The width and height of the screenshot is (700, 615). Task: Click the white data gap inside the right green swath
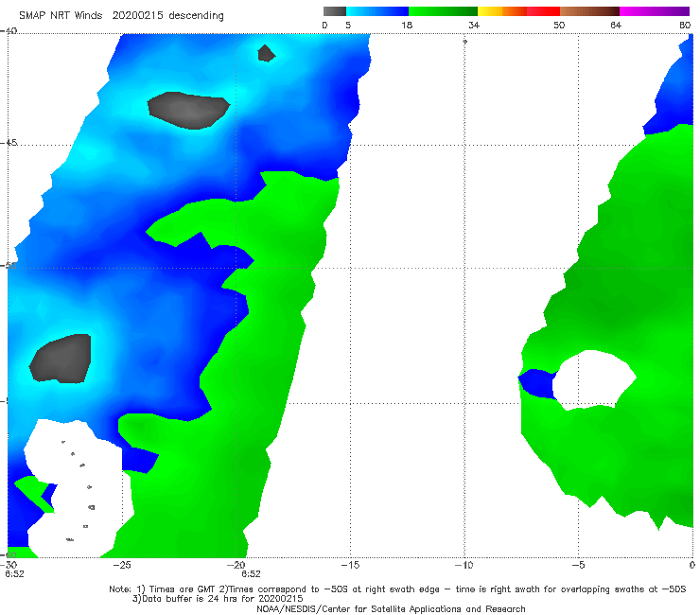[594, 379]
